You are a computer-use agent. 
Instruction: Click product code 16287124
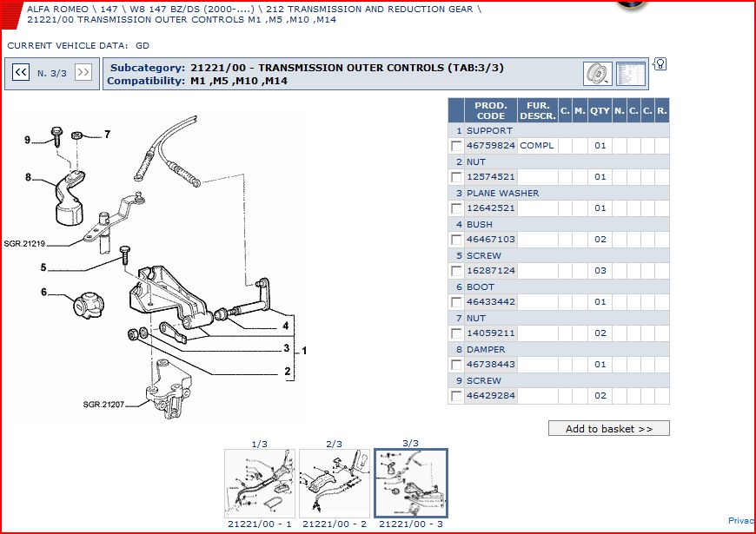[491, 271]
